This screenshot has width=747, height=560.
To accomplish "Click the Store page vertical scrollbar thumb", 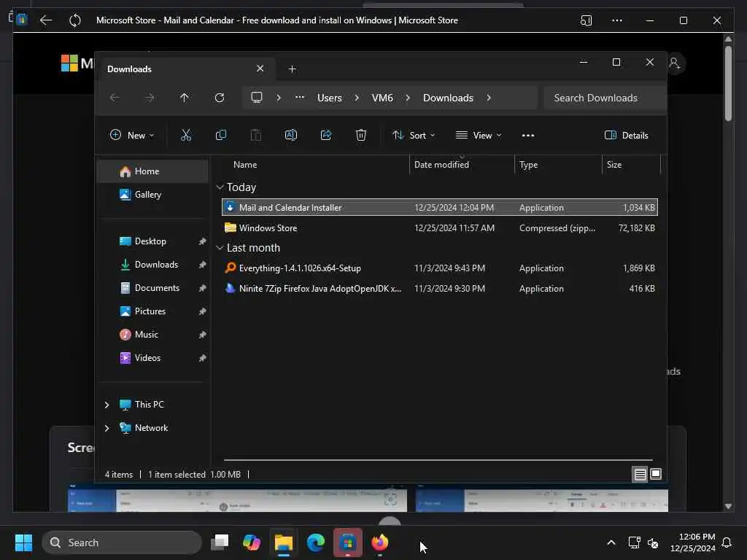I will pos(728,83).
